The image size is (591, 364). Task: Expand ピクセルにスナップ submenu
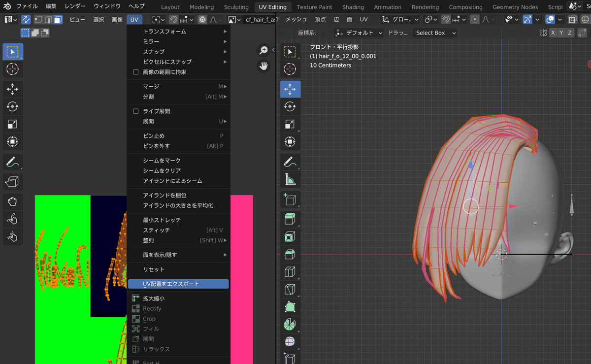178,62
